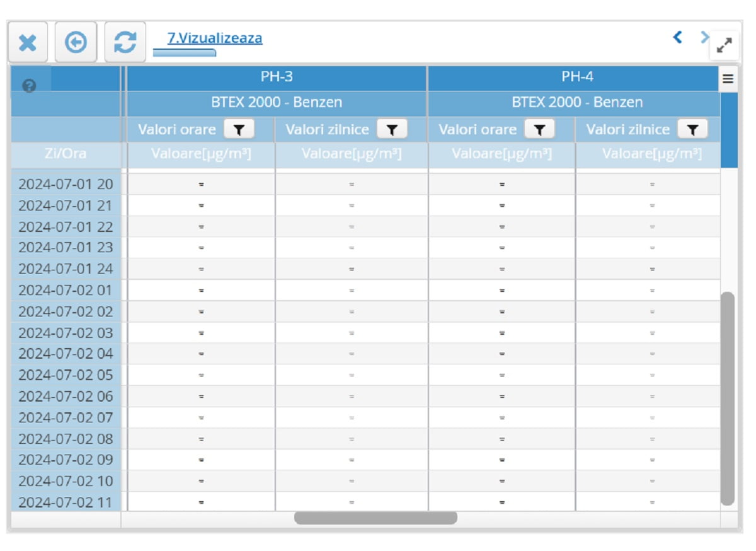Select the PH-4 column group header

(577, 77)
